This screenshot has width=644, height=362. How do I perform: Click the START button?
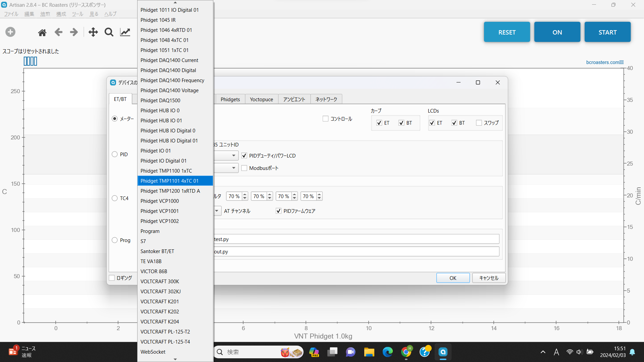pos(607,32)
